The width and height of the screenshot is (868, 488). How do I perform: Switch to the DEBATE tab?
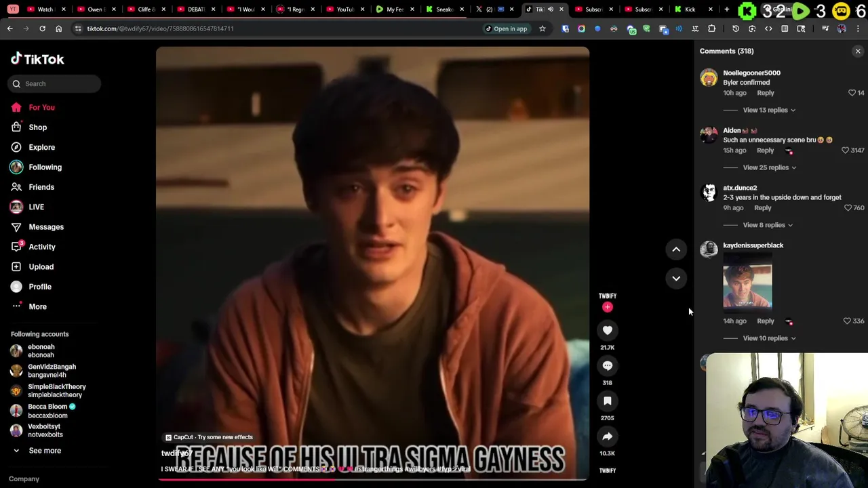tap(195, 9)
